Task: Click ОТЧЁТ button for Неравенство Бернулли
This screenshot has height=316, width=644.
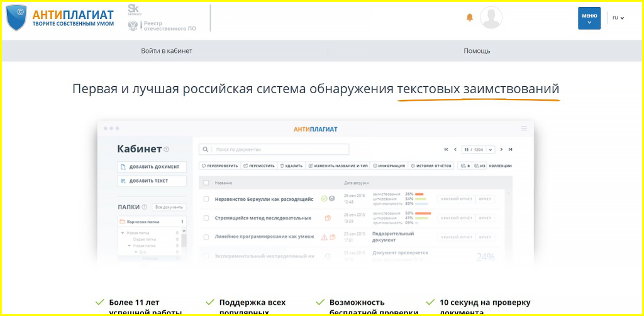Action: pos(485,199)
